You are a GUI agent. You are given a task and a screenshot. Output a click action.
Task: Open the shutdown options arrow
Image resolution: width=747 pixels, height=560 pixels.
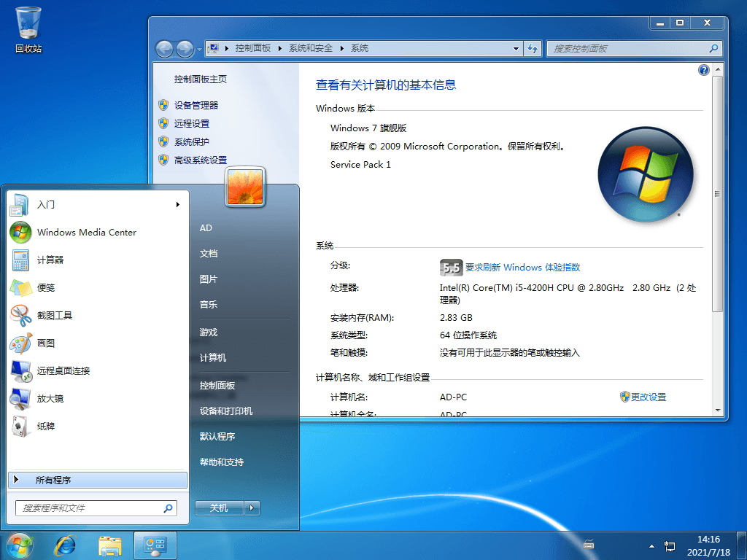(252, 508)
